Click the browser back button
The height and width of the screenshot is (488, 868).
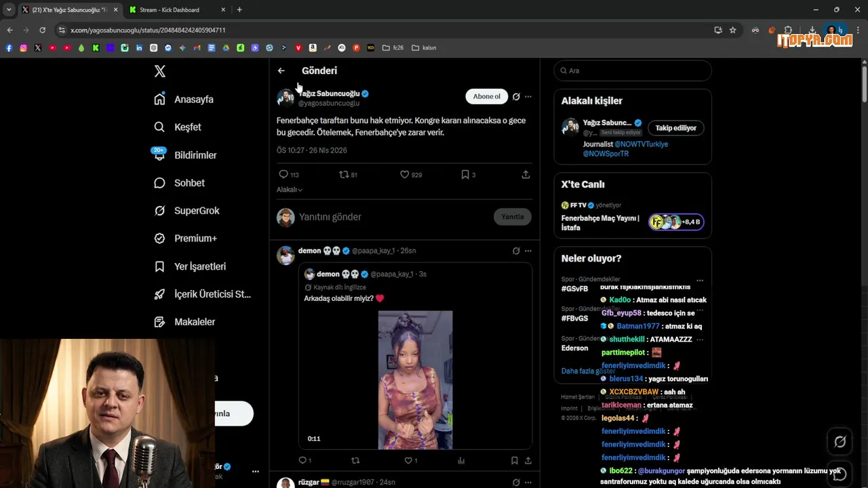coord(9,30)
